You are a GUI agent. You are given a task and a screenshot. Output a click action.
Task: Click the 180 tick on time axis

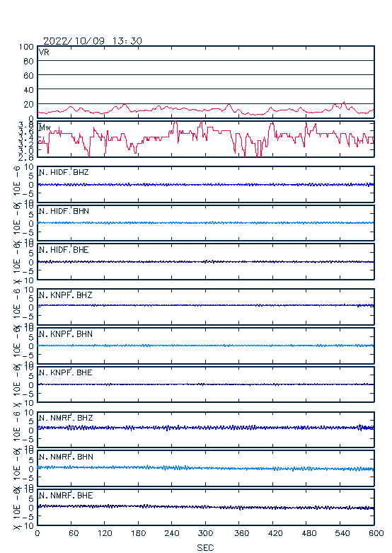(x=138, y=533)
